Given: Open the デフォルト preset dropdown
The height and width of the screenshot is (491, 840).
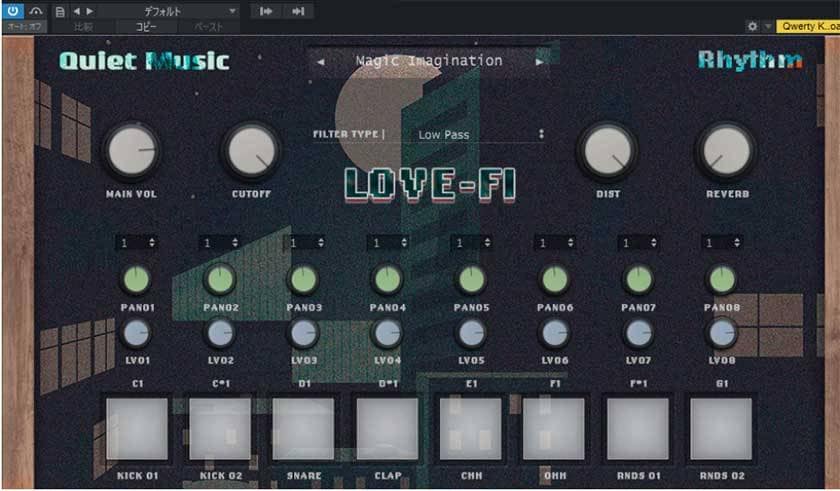Looking at the screenshot, I should point(170,10).
